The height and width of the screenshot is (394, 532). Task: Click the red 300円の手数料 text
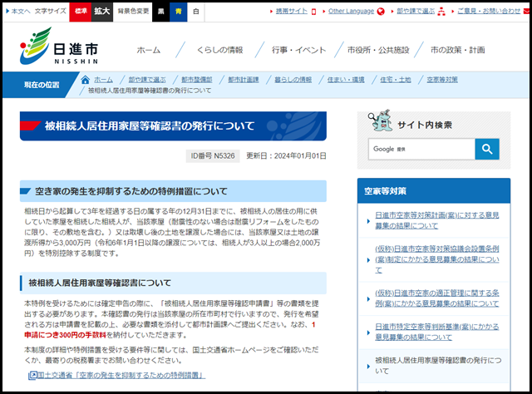click(x=83, y=335)
